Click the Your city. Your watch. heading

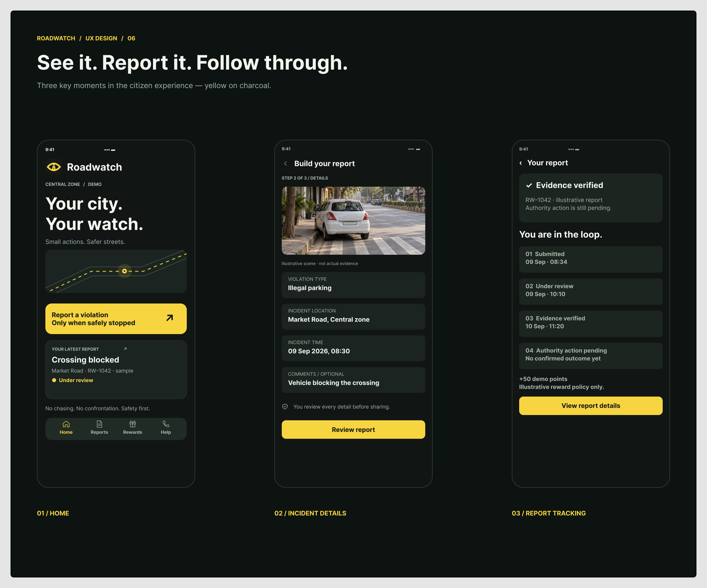point(94,214)
